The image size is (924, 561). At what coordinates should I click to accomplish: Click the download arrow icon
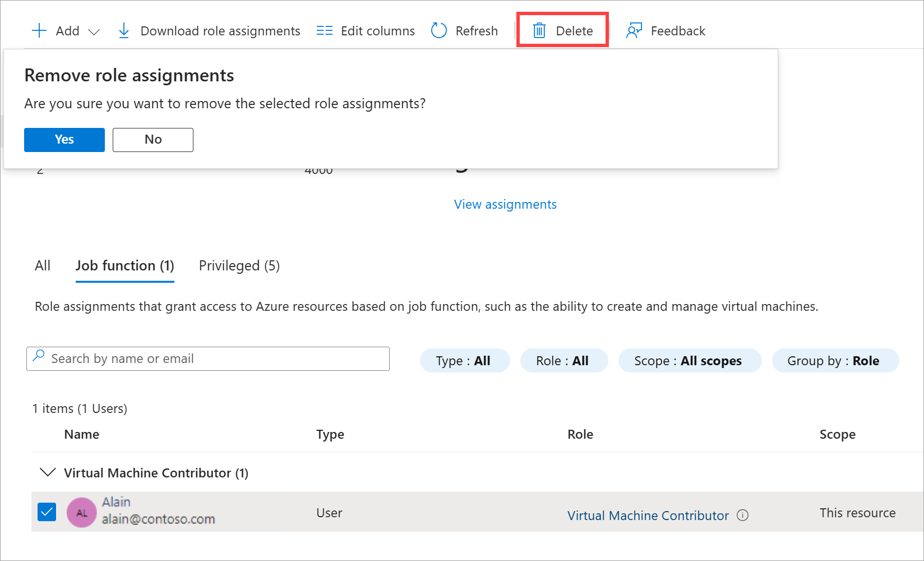coord(124,31)
